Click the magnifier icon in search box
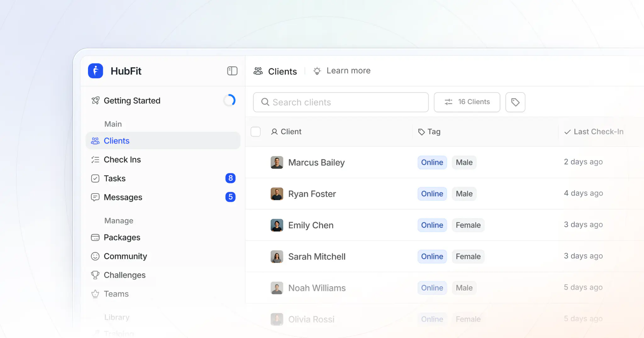The width and height of the screenshot is (644, 338). click(265, 102)
